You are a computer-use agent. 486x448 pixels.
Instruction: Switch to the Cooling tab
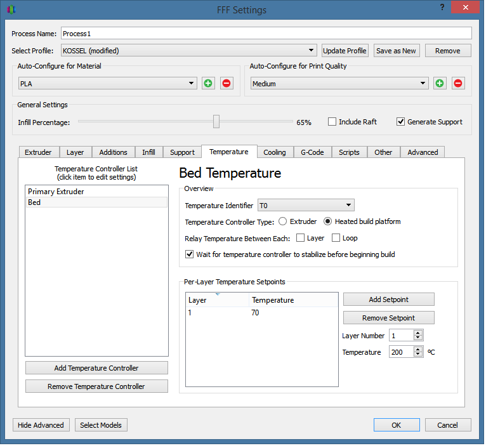(x=275, y=152)
